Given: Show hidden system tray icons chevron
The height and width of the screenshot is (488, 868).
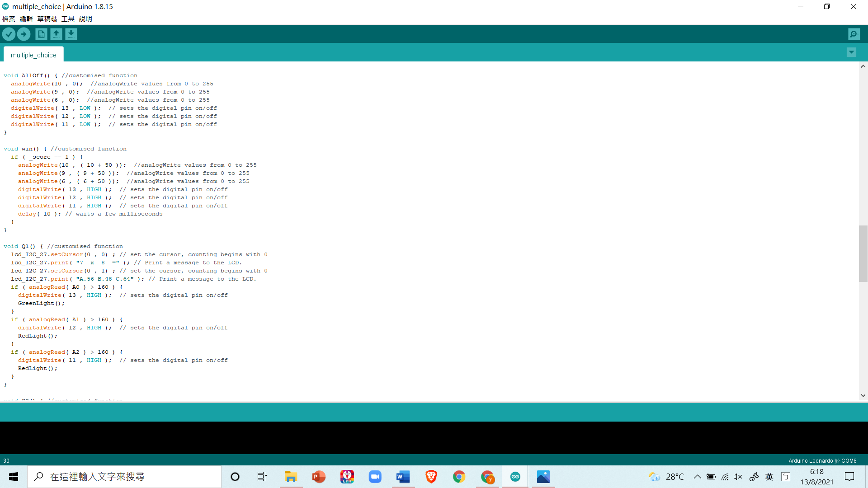Looking at the screenshot, I should (x=697, y=477).
